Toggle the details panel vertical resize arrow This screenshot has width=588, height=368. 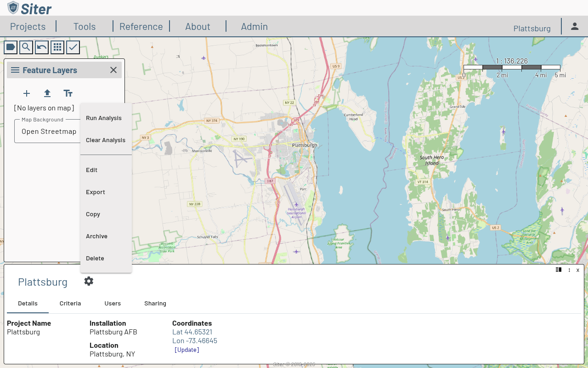[x=569, y=270]
